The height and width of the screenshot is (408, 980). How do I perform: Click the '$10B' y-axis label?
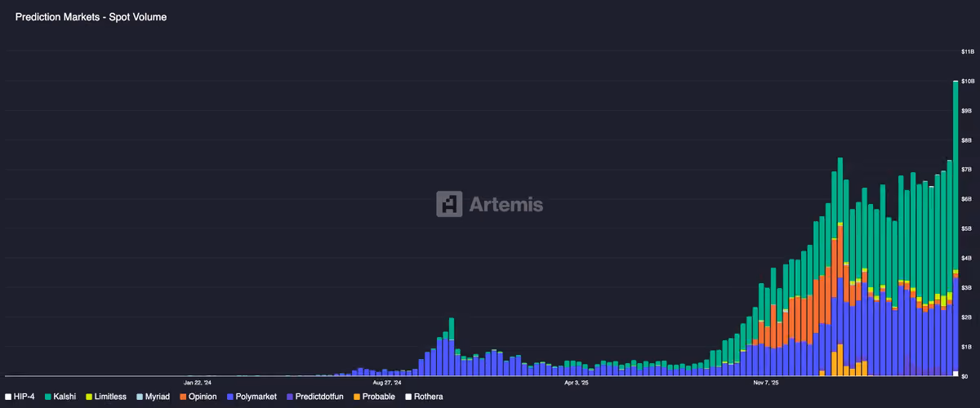[x=967, y=81]
